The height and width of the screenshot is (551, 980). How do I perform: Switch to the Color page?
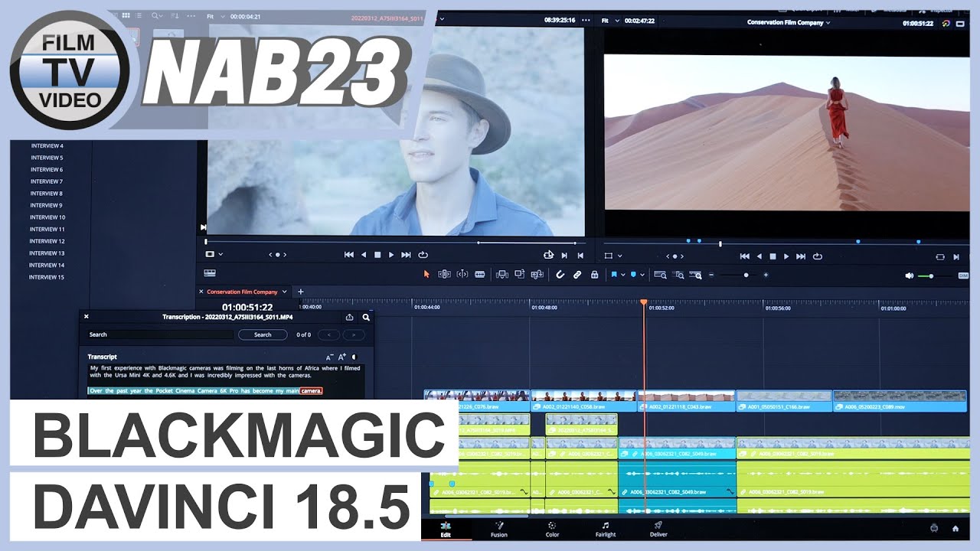[552, 530]
